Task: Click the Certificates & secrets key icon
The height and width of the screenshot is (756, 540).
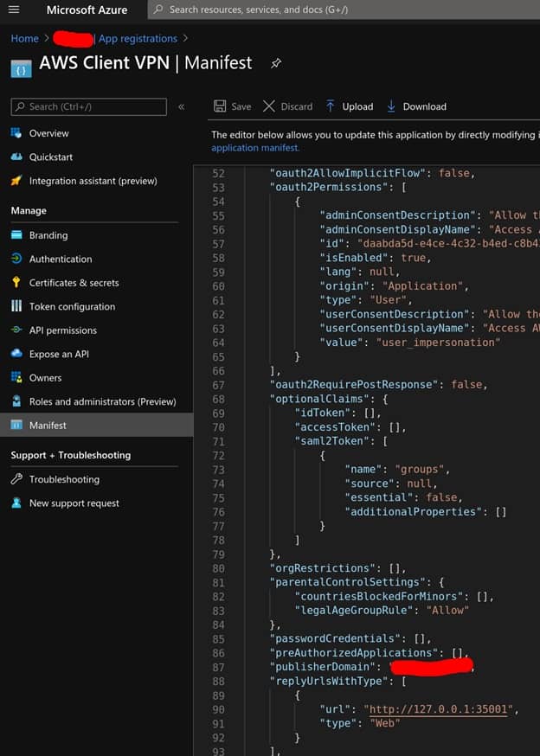Action: 16,283
